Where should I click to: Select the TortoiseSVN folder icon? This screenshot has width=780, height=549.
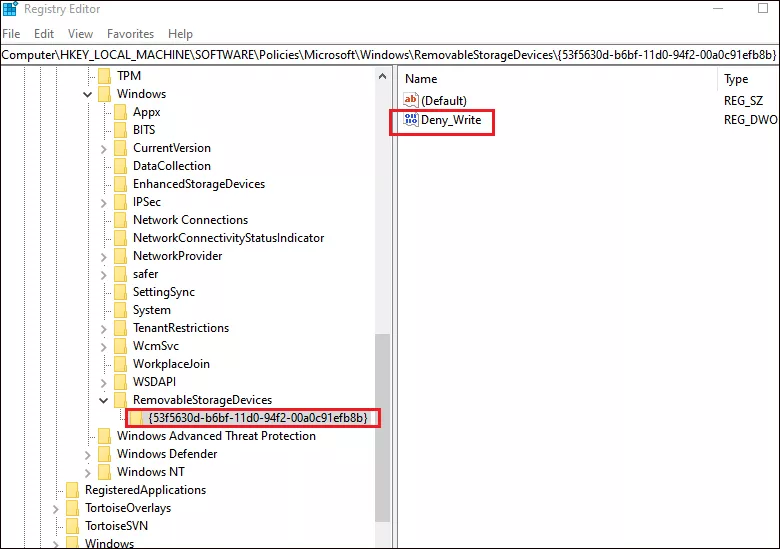pyautogui.click(x=73, y=526)
